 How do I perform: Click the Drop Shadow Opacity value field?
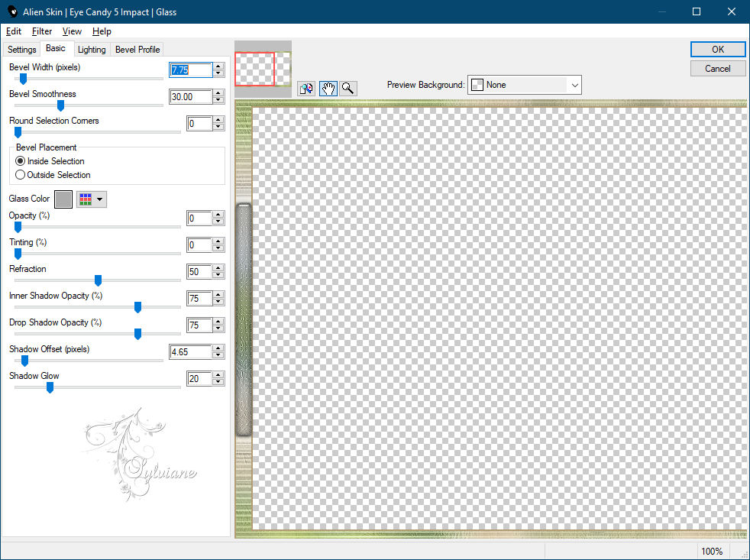[199, 325]
